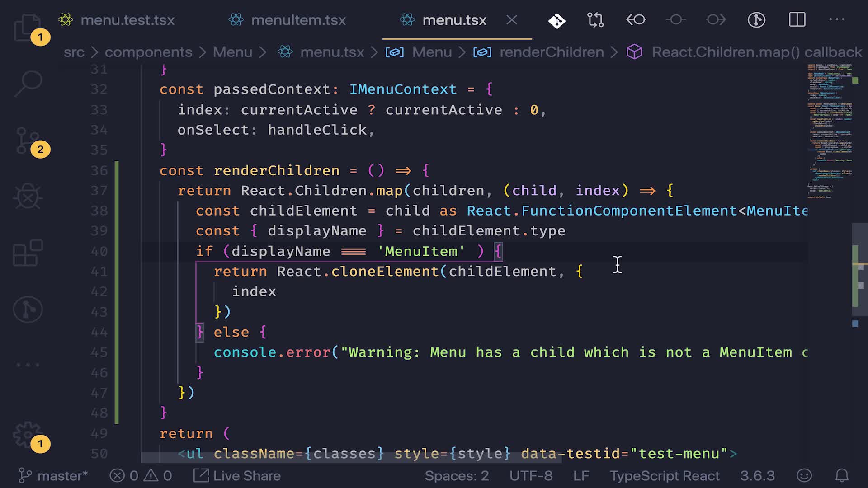Screen dimensions: 868x488
Task: Close the menu.tsx tab
Action: [x=512, y=20]
